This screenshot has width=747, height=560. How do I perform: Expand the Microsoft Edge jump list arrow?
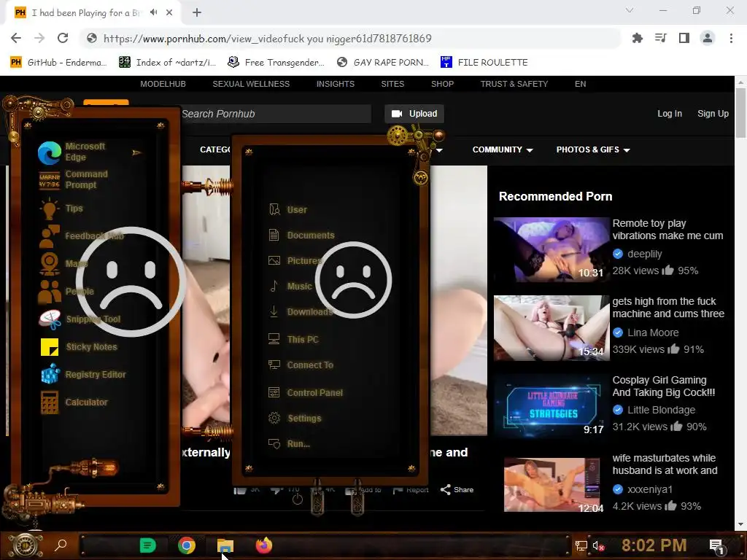coord(136,152)
